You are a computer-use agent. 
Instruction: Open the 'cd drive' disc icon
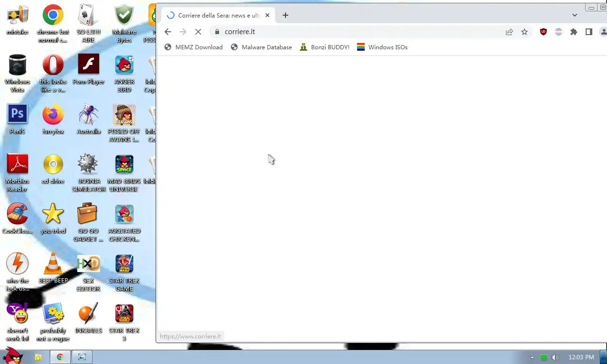(53, 169)
